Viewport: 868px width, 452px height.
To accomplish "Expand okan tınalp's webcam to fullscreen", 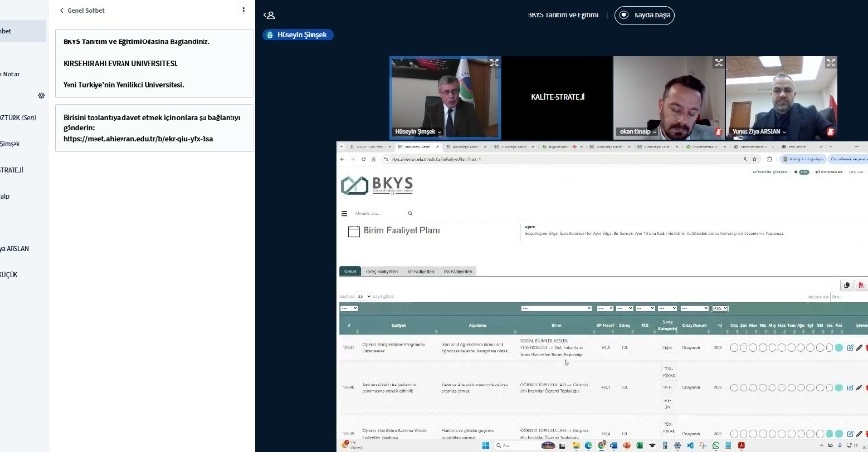I will [719, 63].
